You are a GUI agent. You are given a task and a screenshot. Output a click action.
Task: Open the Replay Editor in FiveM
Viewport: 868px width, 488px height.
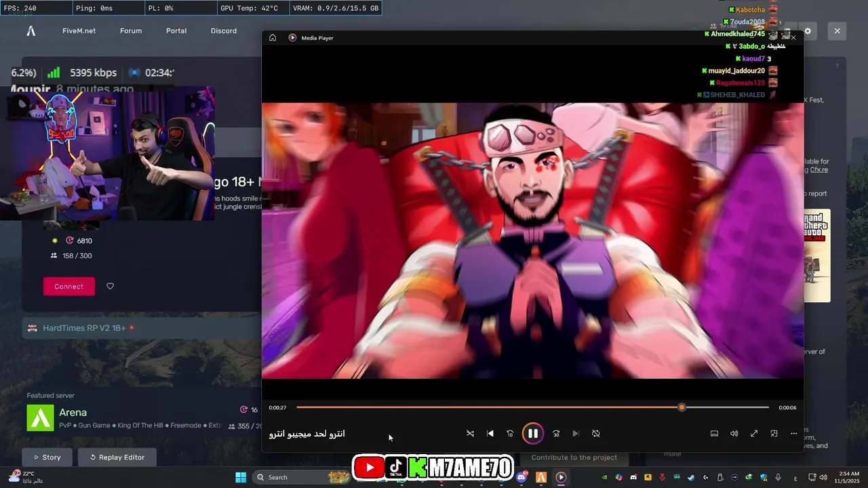click(x=117, y=457)
